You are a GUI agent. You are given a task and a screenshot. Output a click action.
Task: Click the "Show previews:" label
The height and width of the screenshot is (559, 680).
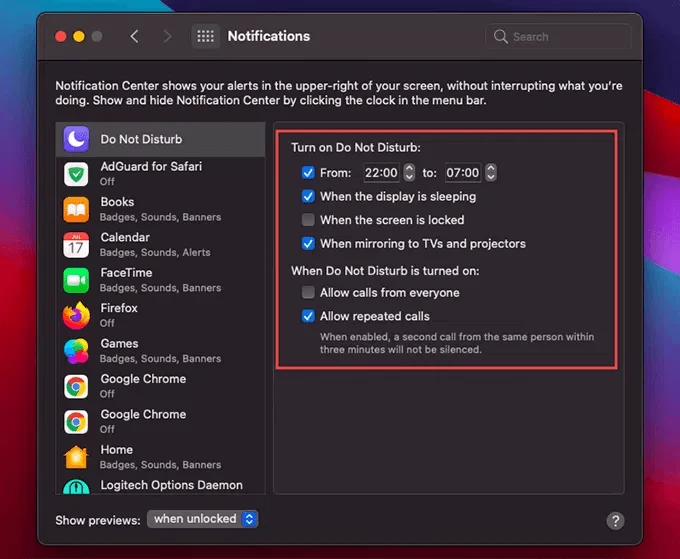pyautogui.click(x=98, y=520)
